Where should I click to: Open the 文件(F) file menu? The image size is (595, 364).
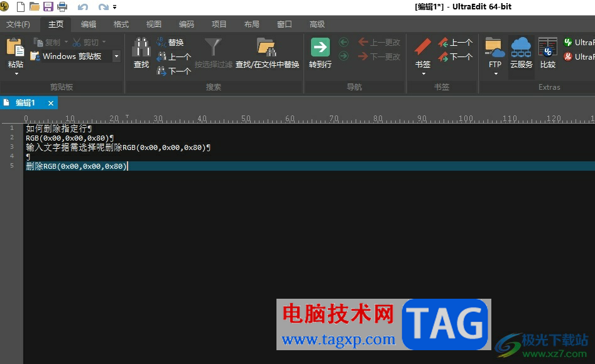(x=18, y=24)
